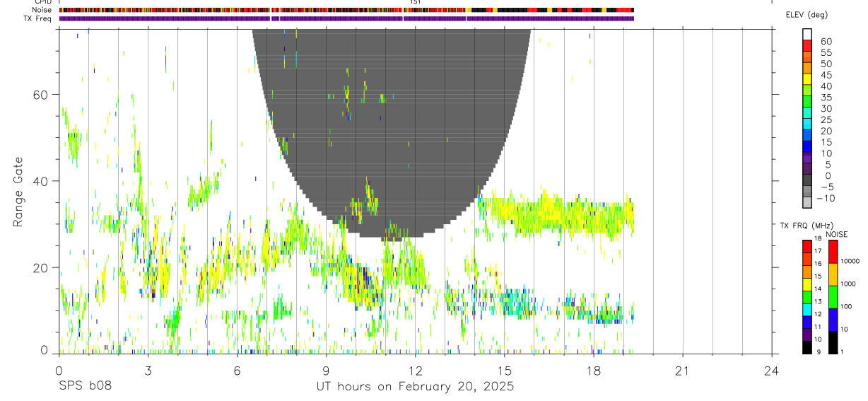The width and height of the screenshot is (868, 401).
Task: Click the hour 18 tick label on time axis
Action: (x=593, y=370)
